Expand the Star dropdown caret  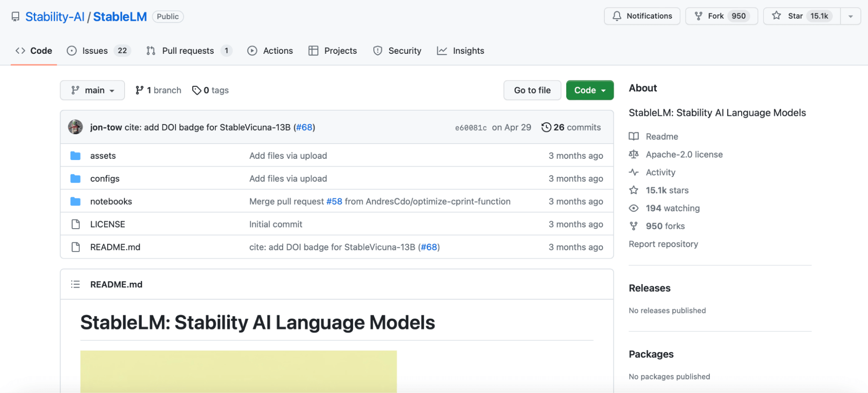click(851, 16)
